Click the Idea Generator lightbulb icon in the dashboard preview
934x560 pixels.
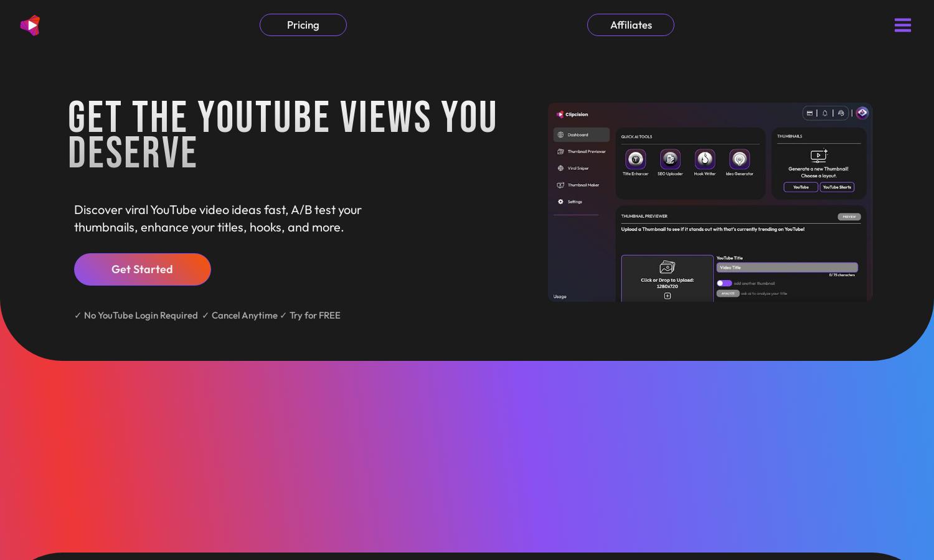tap(740, 159)
